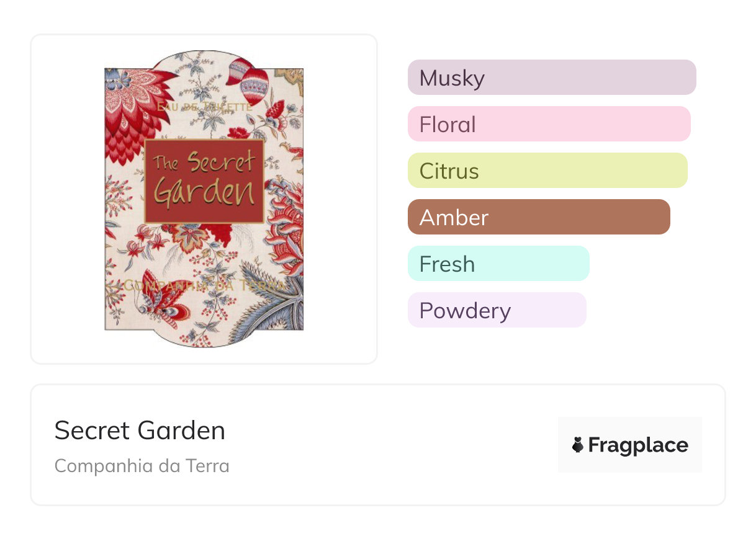Open the Secret Garden perfume title
756x536 pixels.
click(x=140, y=431)
